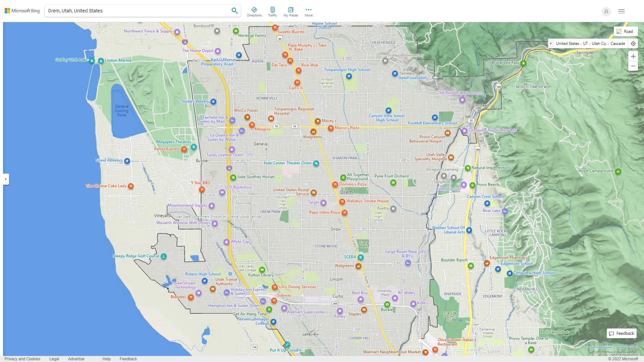The image size is (644, 362).
Task: Open Directions tool
Action: [x=254, y=12]
